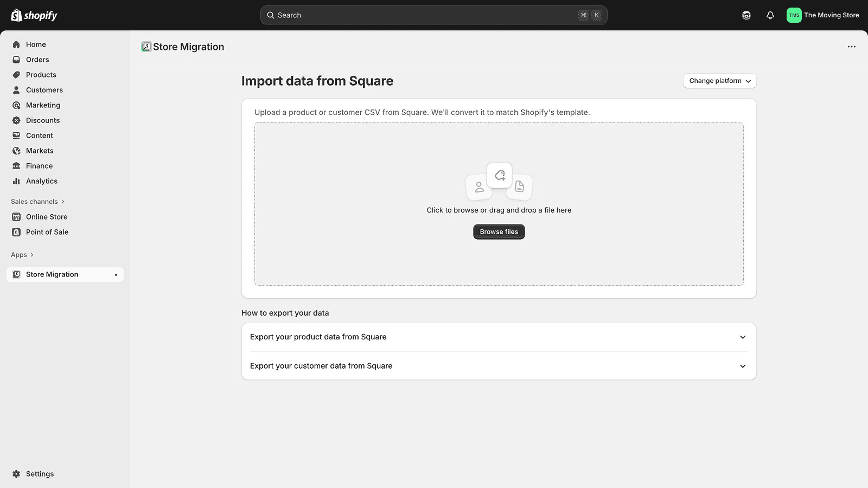Open Settings at the sidebar bottom
This screenshot has height=488, width=868.
65,474
